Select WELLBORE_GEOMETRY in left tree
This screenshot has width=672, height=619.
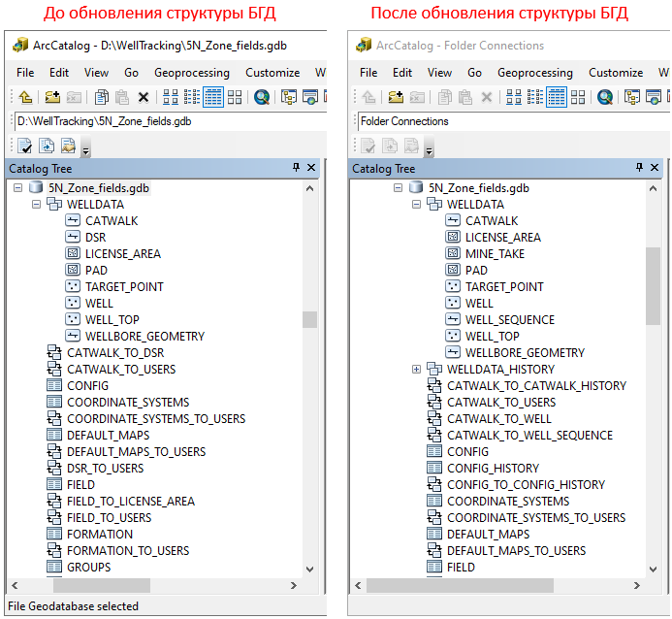click(144, 337)
